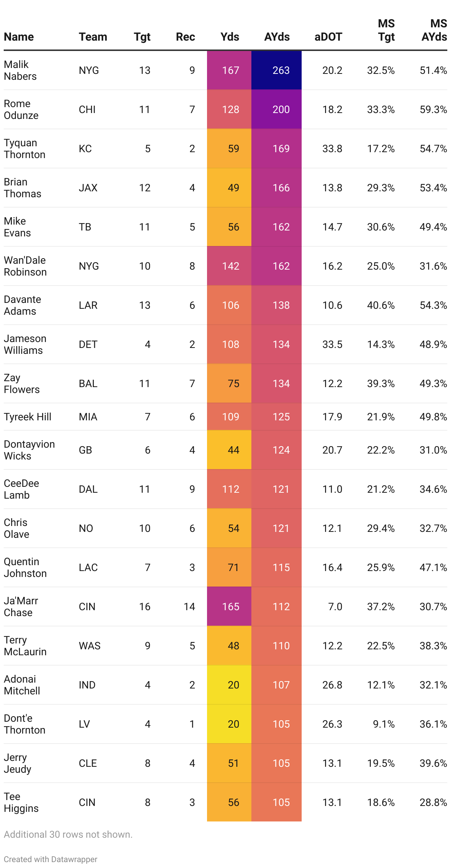
Task: Sort table by the Yds column header
Action: click(x=230, y=37)
